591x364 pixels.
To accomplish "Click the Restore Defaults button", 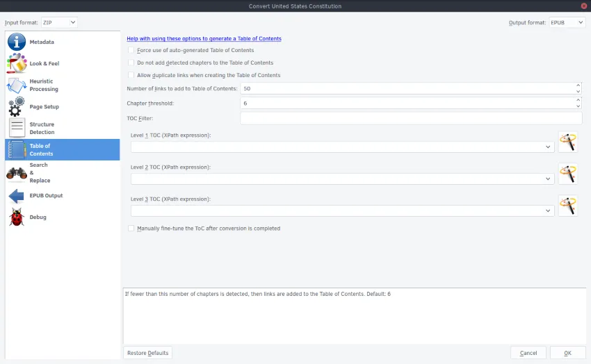I will [147, 353].
